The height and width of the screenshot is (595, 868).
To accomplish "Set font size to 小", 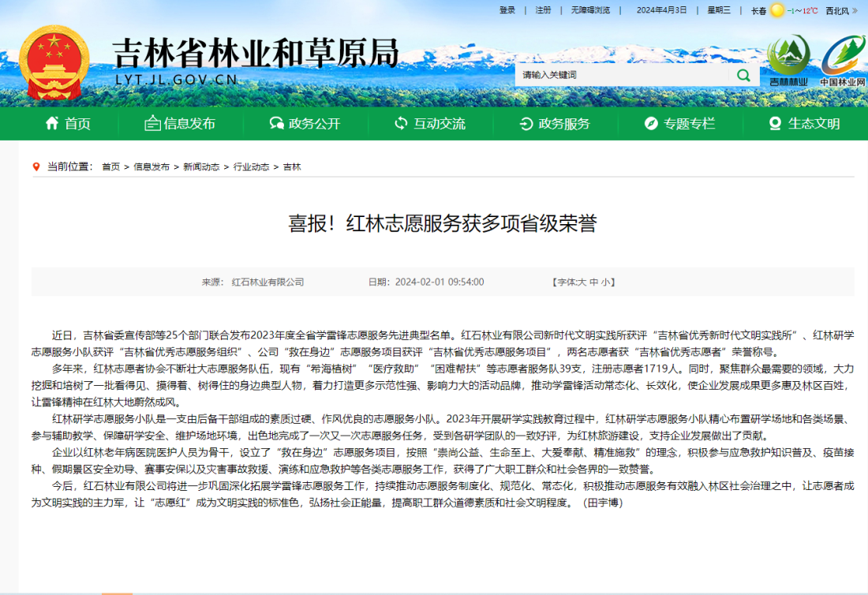I will (605, 283).
